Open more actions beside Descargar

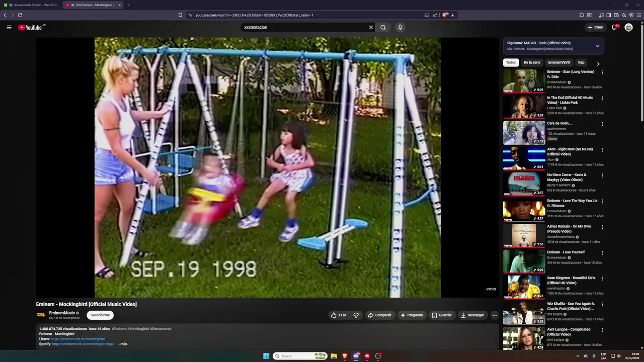click(x=494, y=315)
